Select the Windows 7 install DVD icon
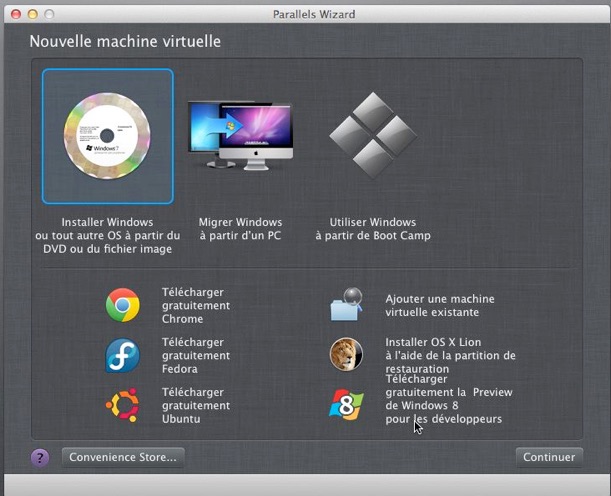This screenshot has height=496, width=611. 107,136
